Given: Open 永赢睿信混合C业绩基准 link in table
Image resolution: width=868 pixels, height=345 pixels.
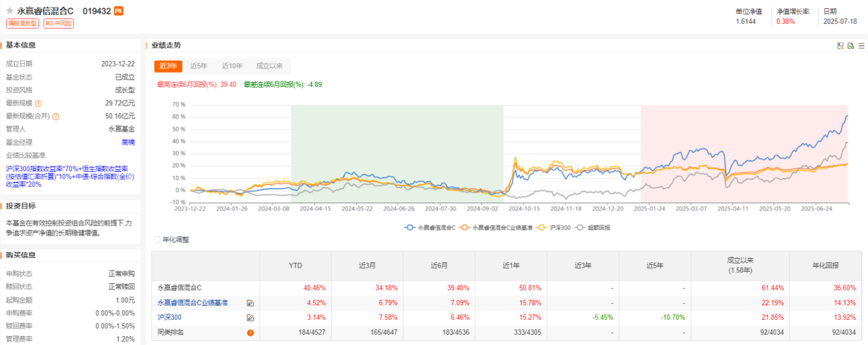Looking at the screenshot, I should click(x=193, y=303).
